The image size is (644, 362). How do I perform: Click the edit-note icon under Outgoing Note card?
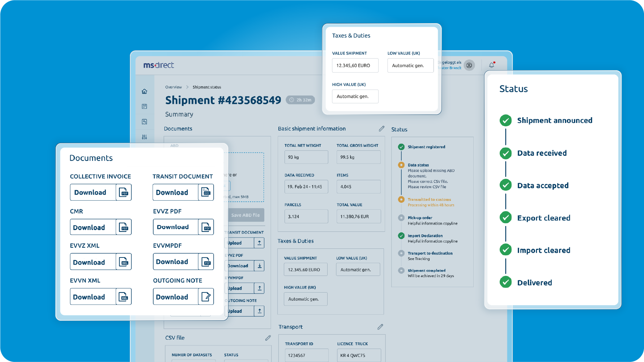tap(206, 297)
